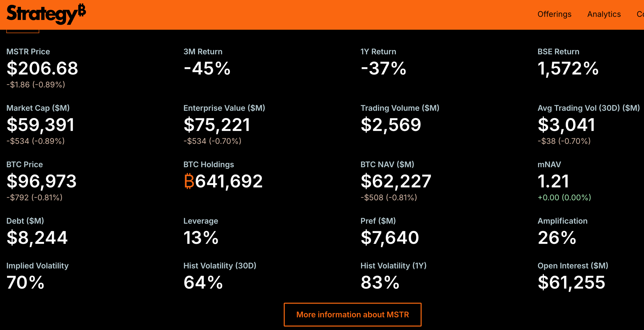Click the partially visible nav item at top right

click(x=640, y=14)
